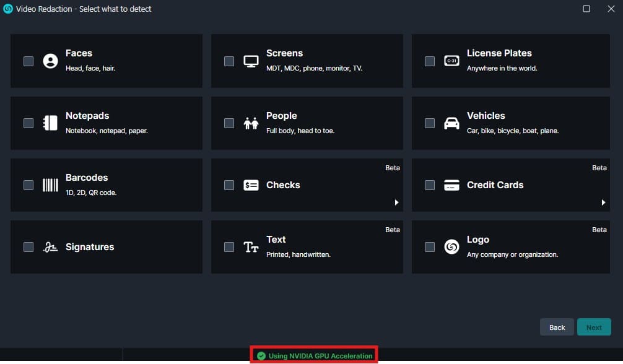Screen dimensions: 623x364
Task: Click the Barcodes icon
Action: click(x=50, y=185)
